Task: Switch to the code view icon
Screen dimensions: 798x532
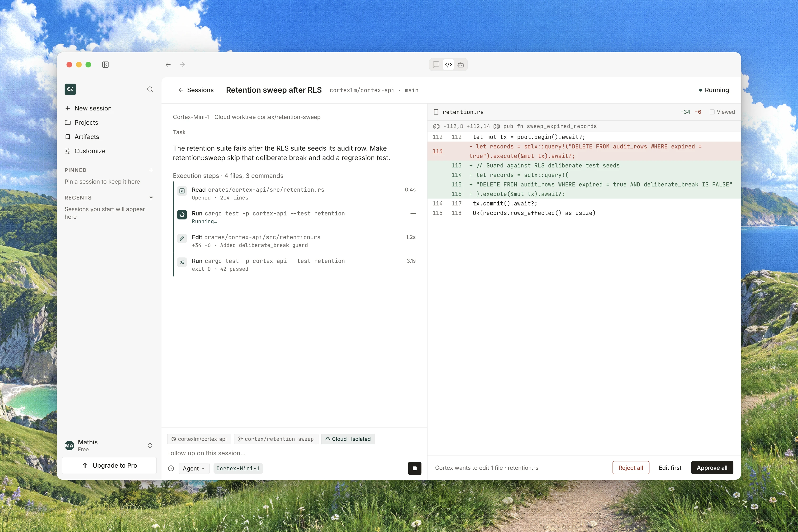Action: (x=448, y=64)
